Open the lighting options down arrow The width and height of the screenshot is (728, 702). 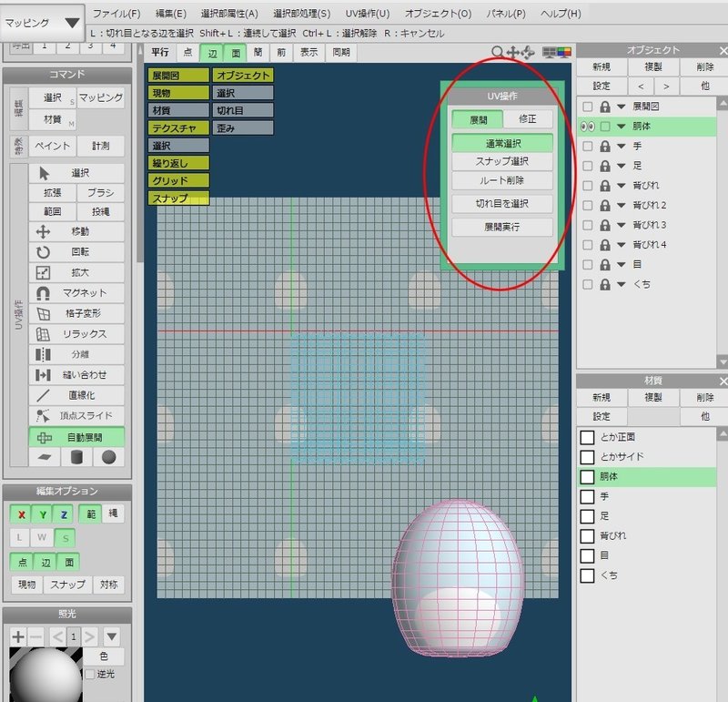click(x=112, y=636)
